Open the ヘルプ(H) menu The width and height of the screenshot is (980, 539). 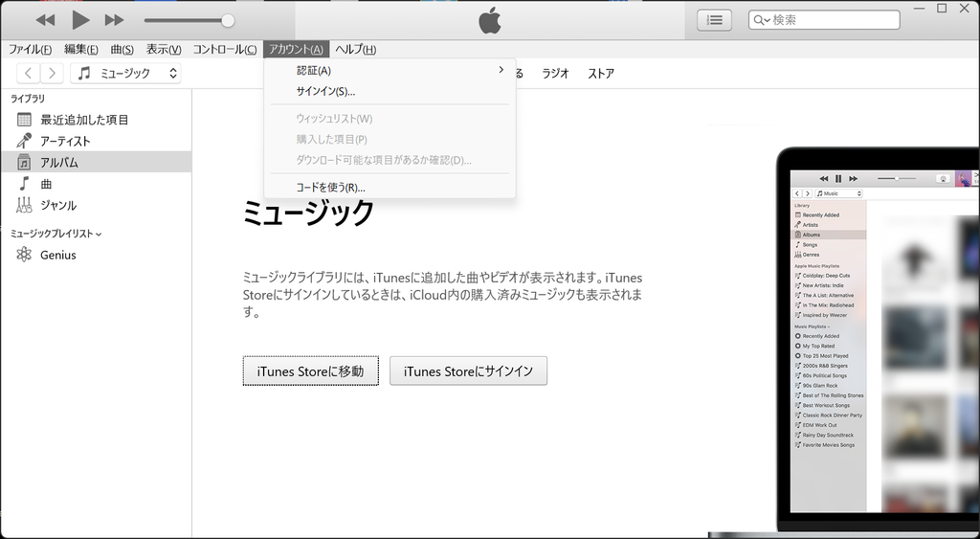coord(356,50)
